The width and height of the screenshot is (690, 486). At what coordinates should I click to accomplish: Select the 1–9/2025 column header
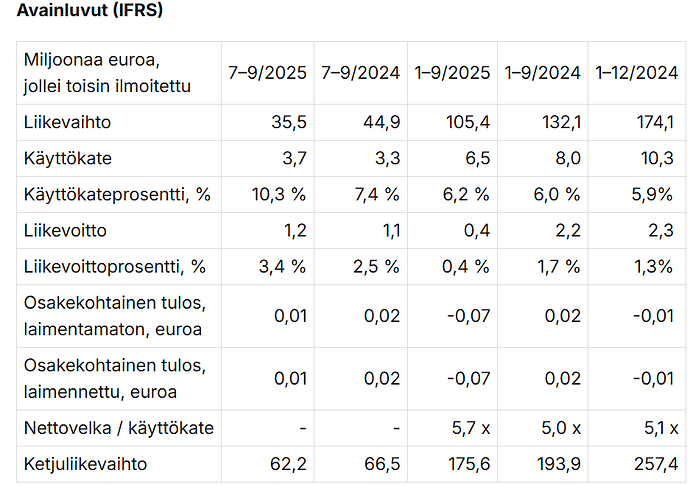[452, 72]
